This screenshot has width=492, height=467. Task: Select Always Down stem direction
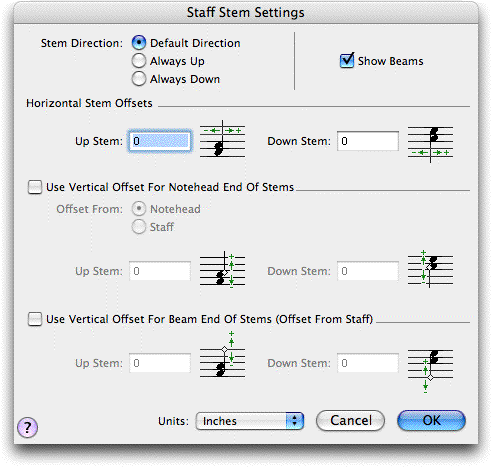click(x=139, y=79)
